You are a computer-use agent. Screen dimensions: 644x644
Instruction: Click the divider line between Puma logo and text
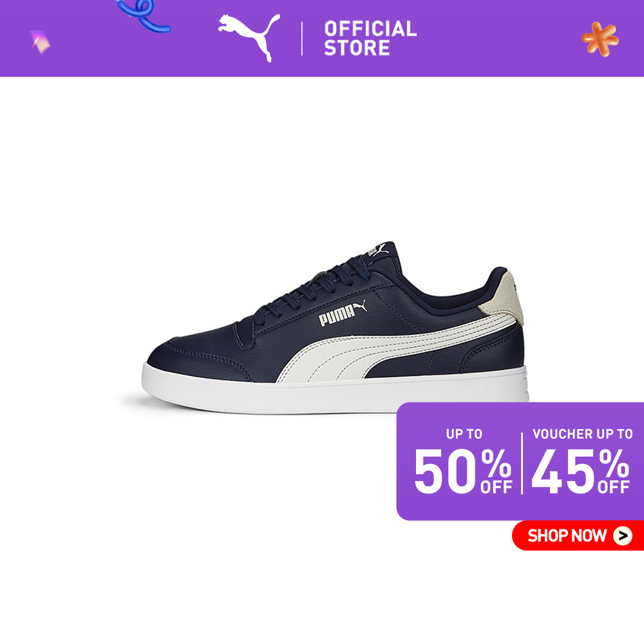(x=302, y=39)
